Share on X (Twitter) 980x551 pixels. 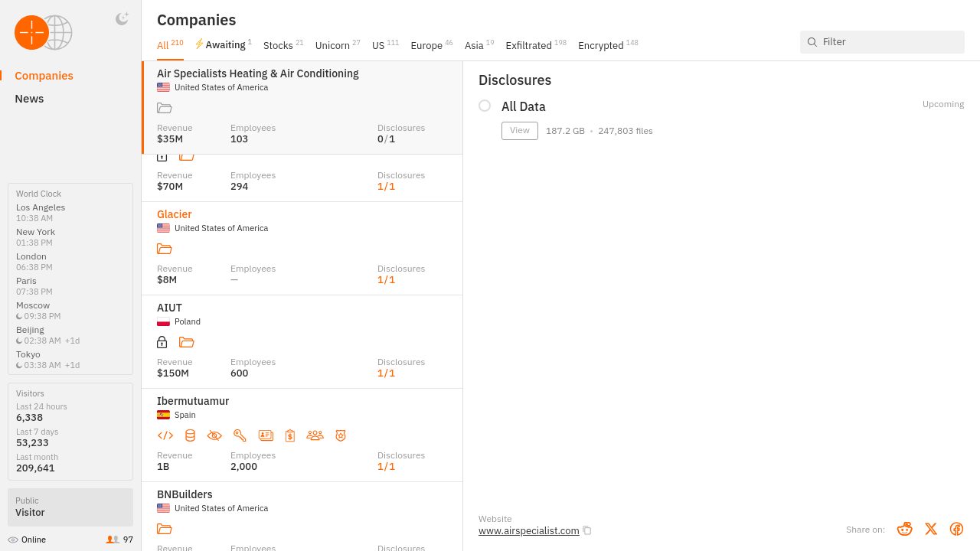click(x=930, y=529)
